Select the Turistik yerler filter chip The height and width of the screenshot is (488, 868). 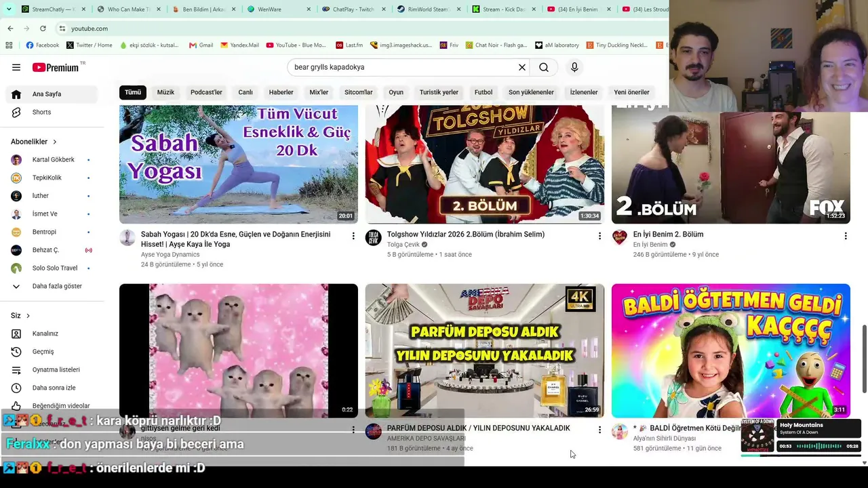439,92
